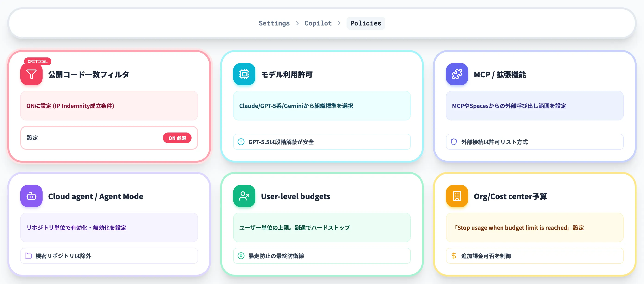The height and width of the screenshot is (284, 644).
Task: Click the shield icon by 外部接続は許可リスト方式
Action: 453,142
